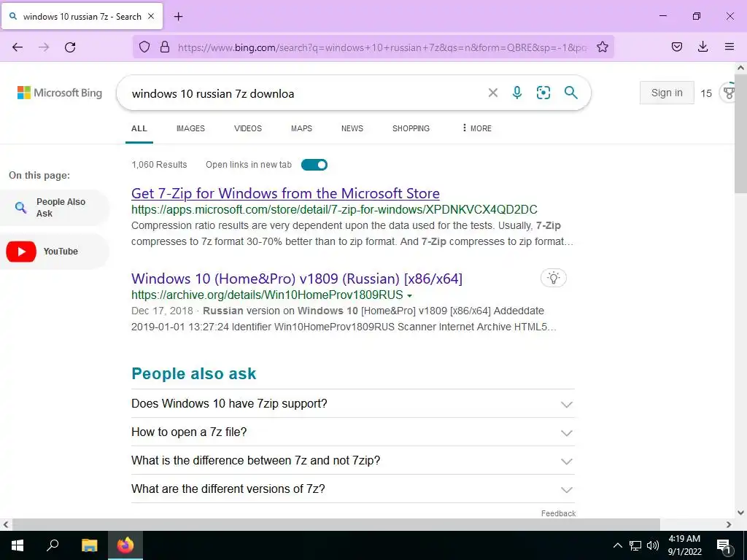
Task: Click the People Also Ask magnifier icon
Action: (x=20, y=208)
